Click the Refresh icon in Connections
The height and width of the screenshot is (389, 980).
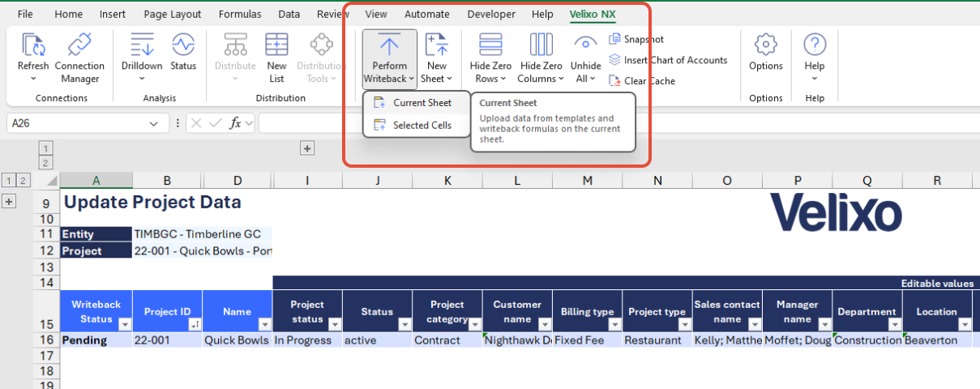[33, 45]
